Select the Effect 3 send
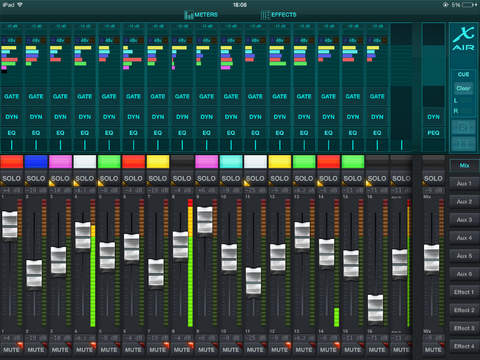 [464, 328]
